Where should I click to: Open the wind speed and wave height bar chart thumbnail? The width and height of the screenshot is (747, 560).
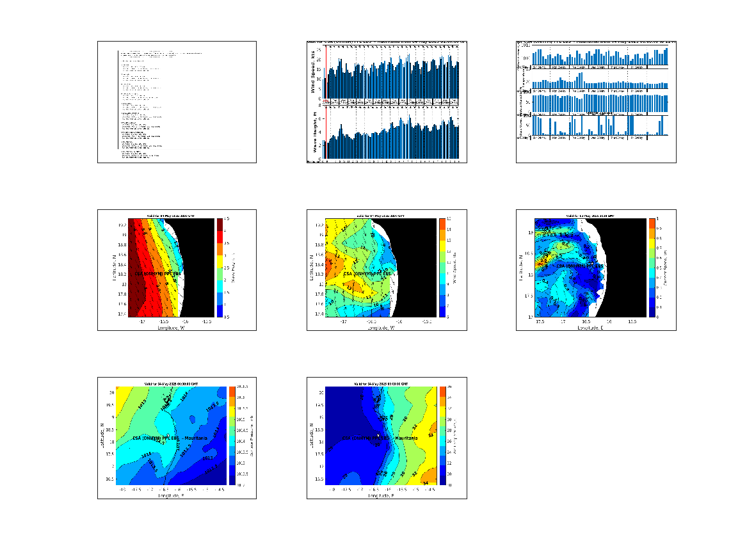click(x=387, y=102)
